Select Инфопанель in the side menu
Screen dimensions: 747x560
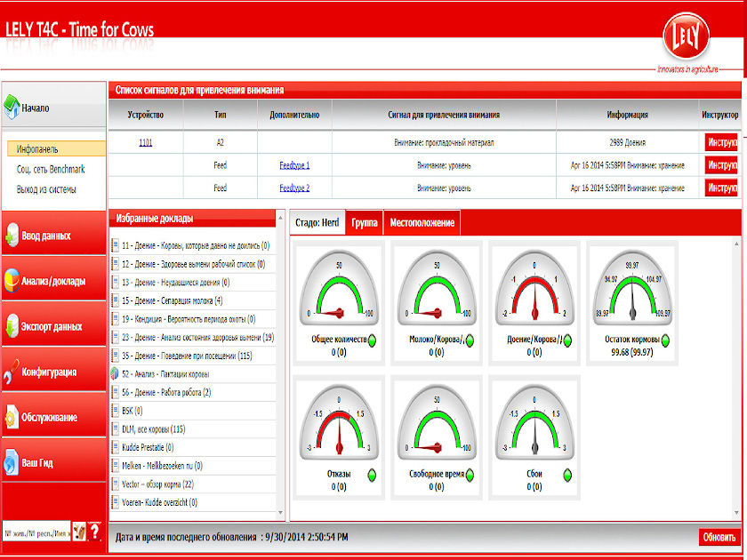click(56, 149)
